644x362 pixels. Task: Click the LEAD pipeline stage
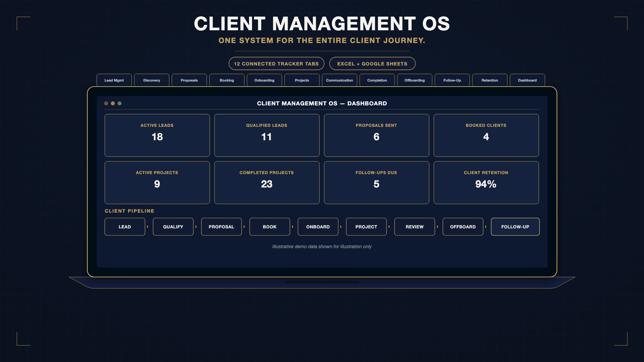click(125, 227)
